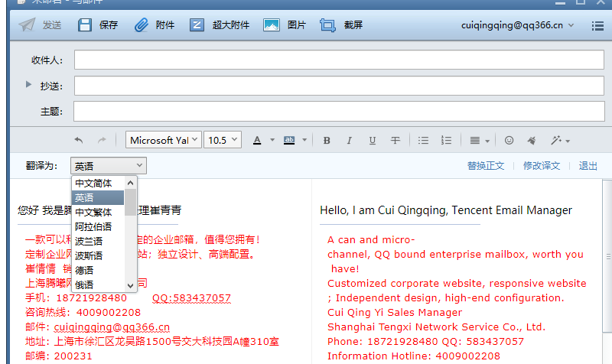612x364 pixels.
Task: Open the Microsoft YaHei font dropdown
Action: coord(164,140)
